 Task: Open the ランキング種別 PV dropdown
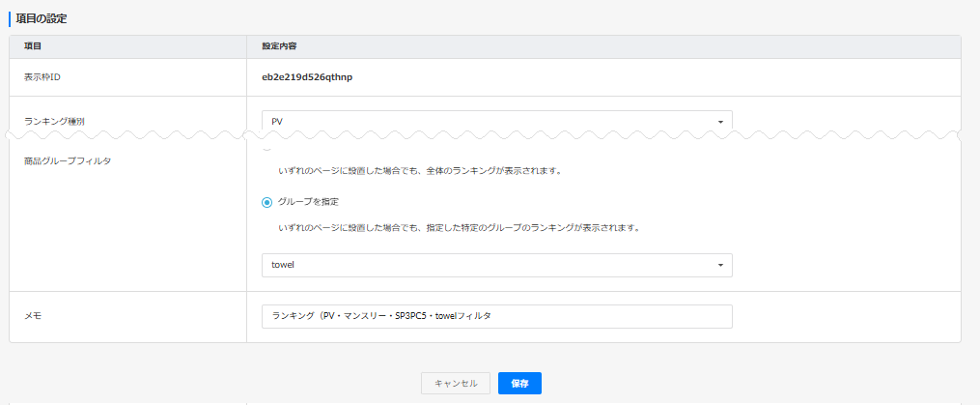497,121
